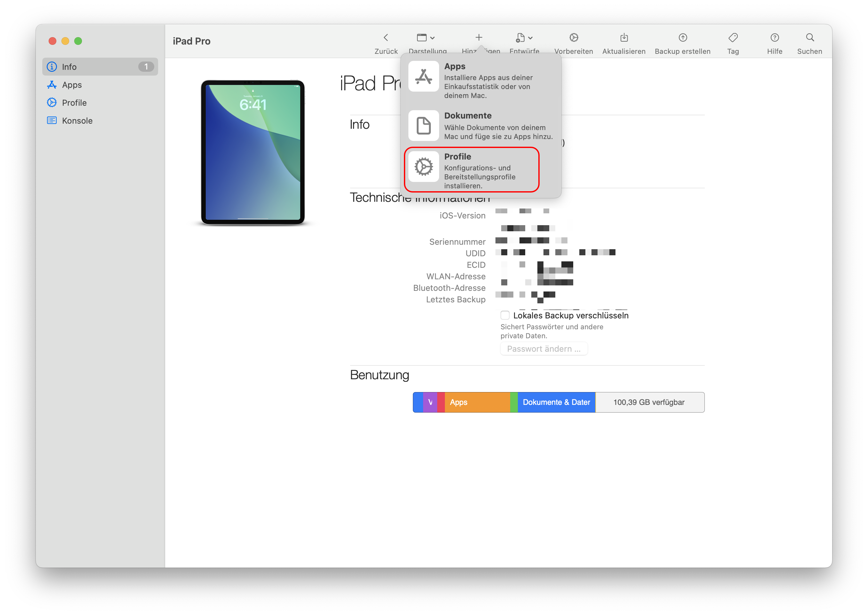Choose Dokumente in the Hinzufügen popup
Viewport: 868px width, 615px height.
point(480,126)
